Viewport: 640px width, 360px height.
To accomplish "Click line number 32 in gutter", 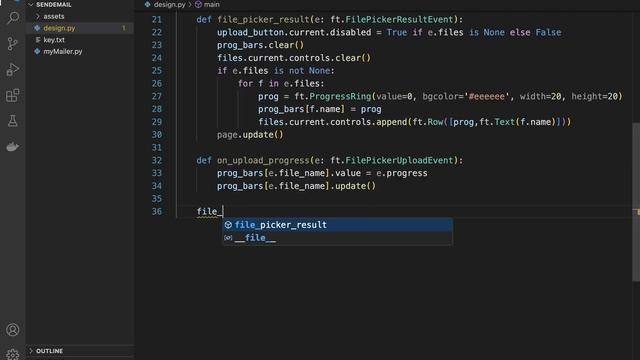I will (157, 160).
